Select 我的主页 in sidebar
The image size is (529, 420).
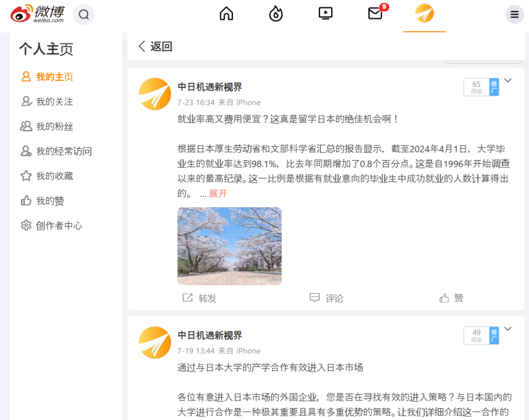click(x=47, y=77)
